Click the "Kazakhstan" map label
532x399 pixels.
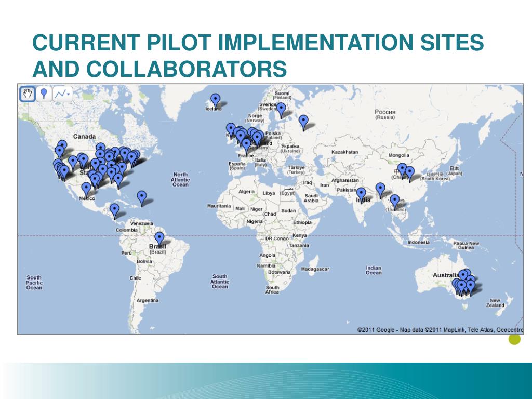pyautogui.click(x=345, y=152)
